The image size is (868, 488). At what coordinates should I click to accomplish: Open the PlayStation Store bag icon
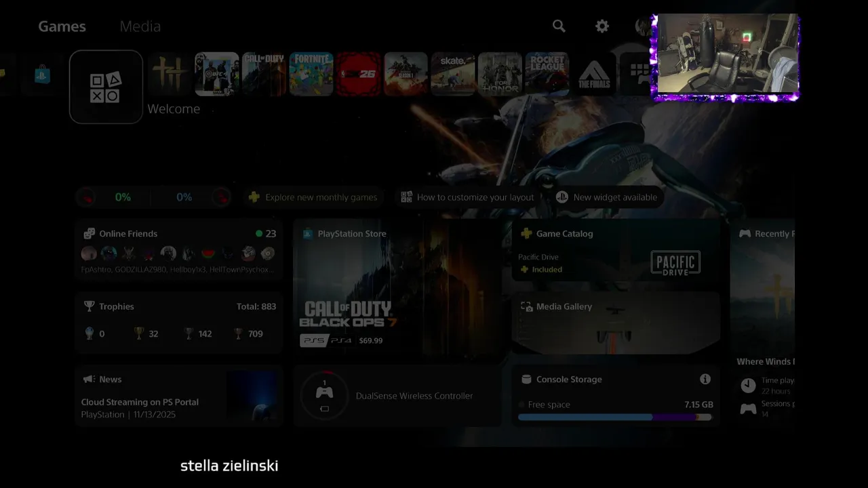pos(43,74)
